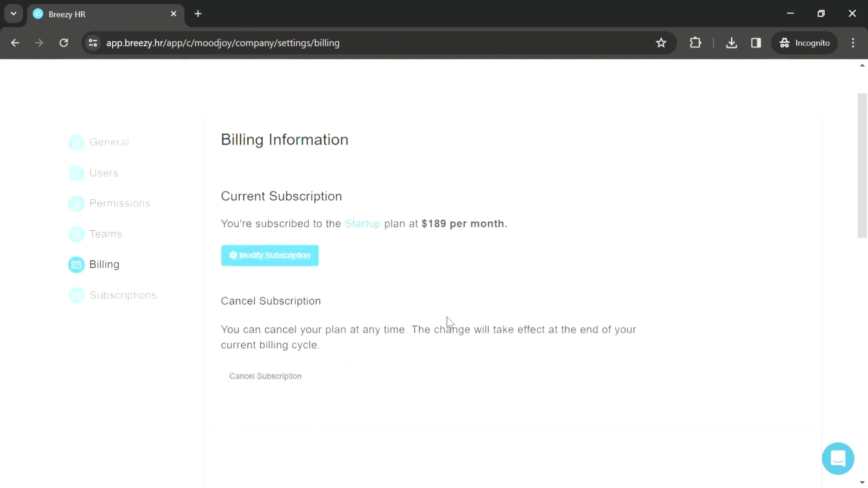Image resolution: width=868 pixels, height=488 pixels.
Task: Click the Cancel Subscription button
Action: 266,376
